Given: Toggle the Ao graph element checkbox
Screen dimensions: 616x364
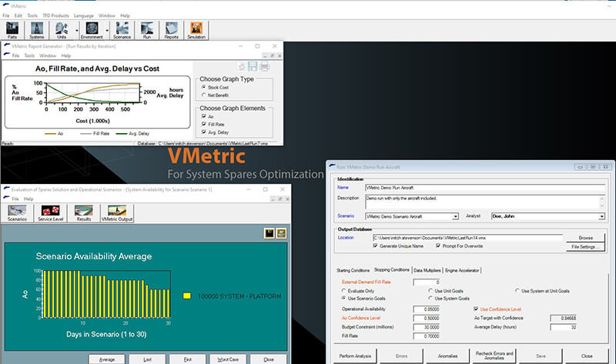Looking at the screenshot, I should [x=203, y=116].
